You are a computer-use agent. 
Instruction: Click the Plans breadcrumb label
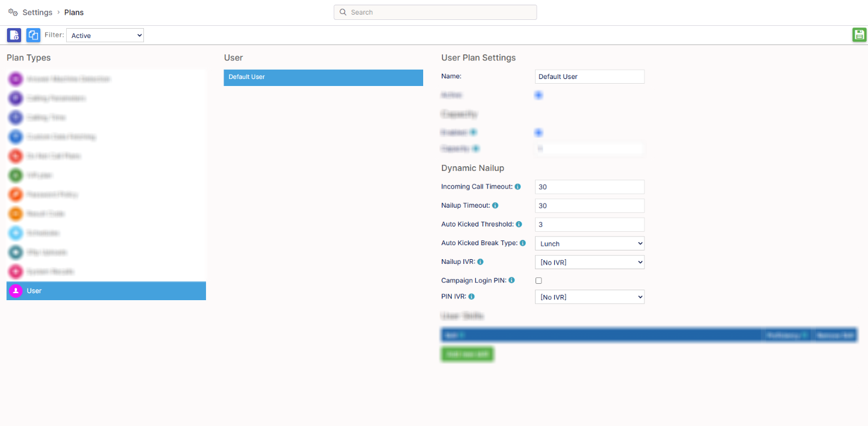[x=74, y=12]
